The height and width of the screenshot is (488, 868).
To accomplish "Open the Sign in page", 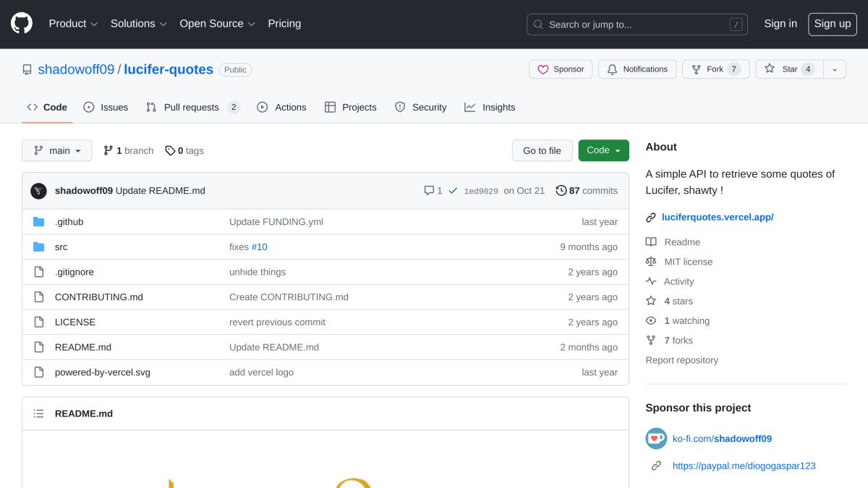I will (x=780, y=24).
